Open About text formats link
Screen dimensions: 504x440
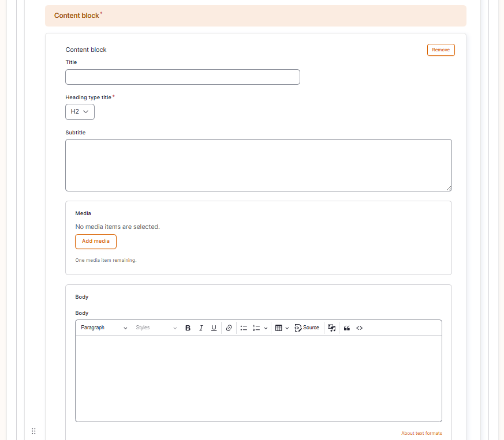(421, 433)
